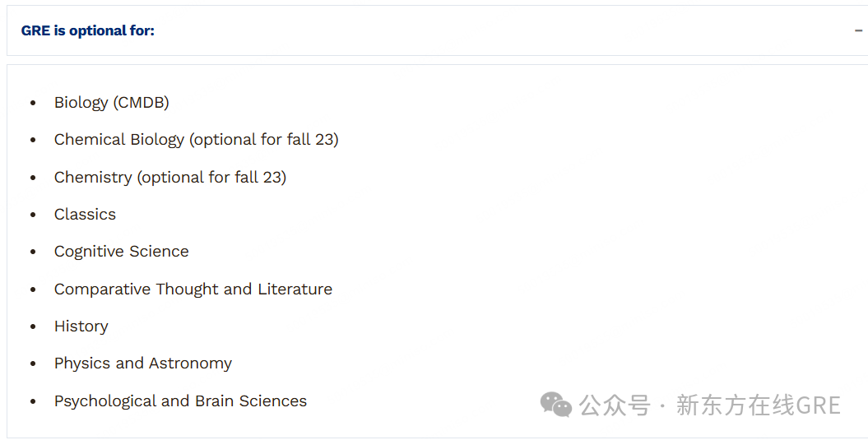
Task: Click the bullet beside Cognitive Science
Action: (x=33, y=252)
